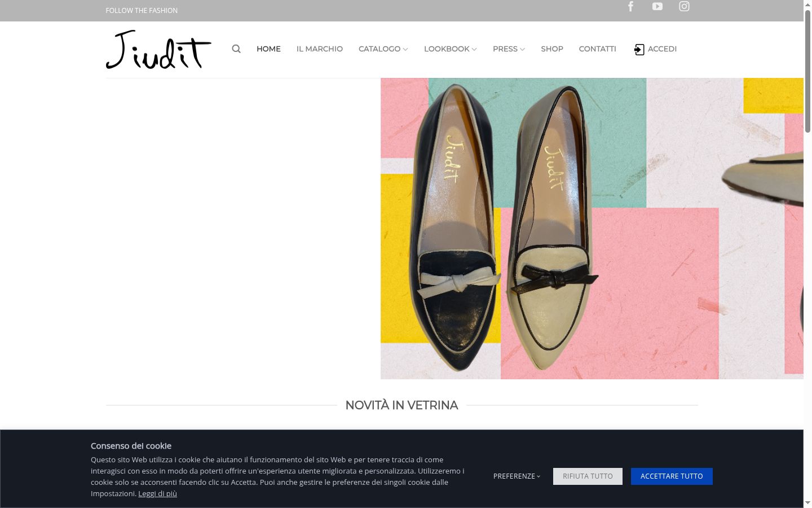
Task: Click the Accettare Tutto button
Action: (x=672, y=476)
